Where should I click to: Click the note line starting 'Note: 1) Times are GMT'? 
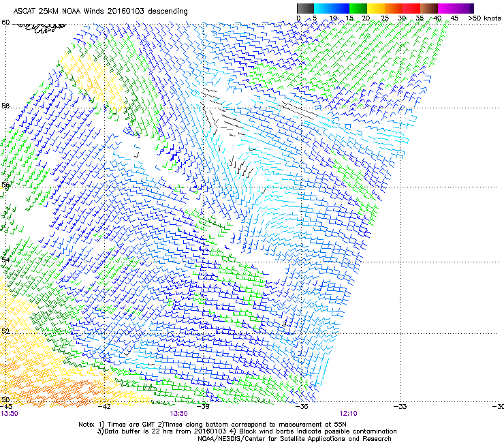point(212,425)
